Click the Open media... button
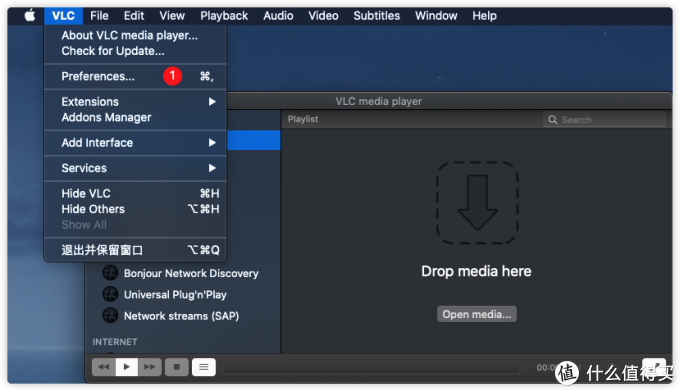The height and width of the screenshot is (391, 680). coord(477,314)
